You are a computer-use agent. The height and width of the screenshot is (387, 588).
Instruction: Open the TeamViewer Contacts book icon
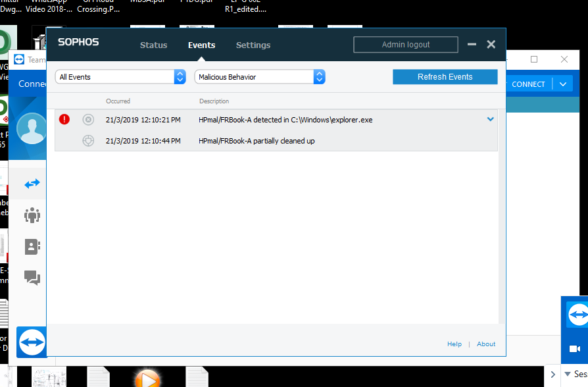point(32,246)
